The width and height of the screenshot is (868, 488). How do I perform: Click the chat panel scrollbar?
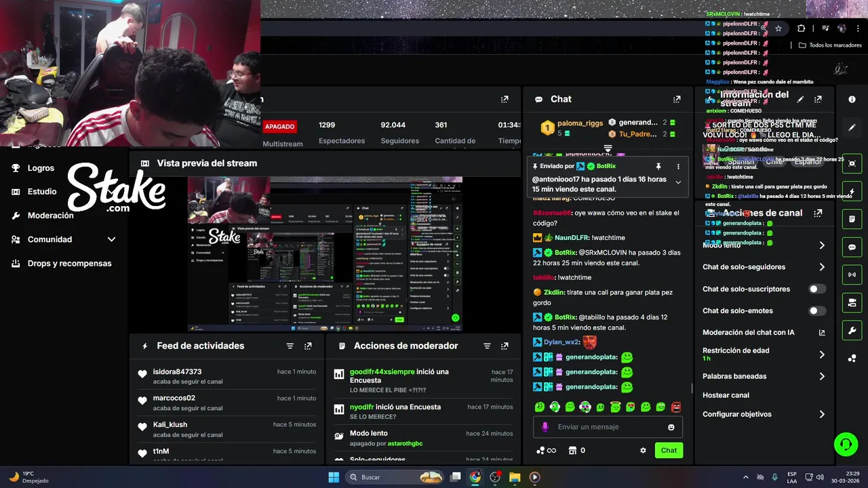point(692,388)
